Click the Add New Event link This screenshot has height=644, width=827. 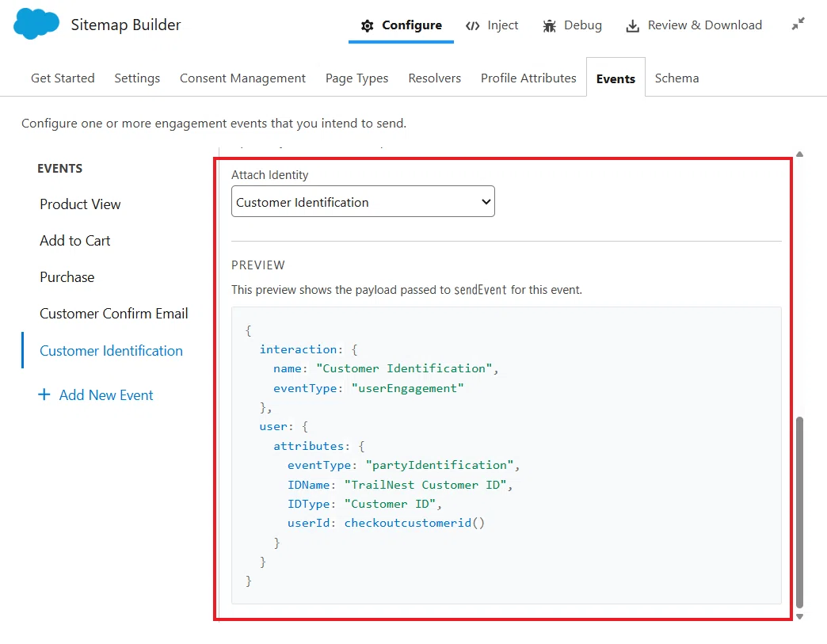click(106, 395)
